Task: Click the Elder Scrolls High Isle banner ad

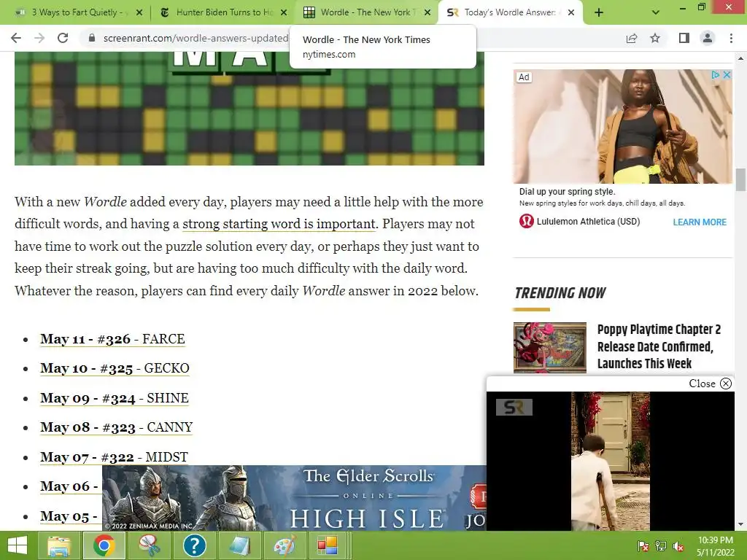Action: coord(295,498)
